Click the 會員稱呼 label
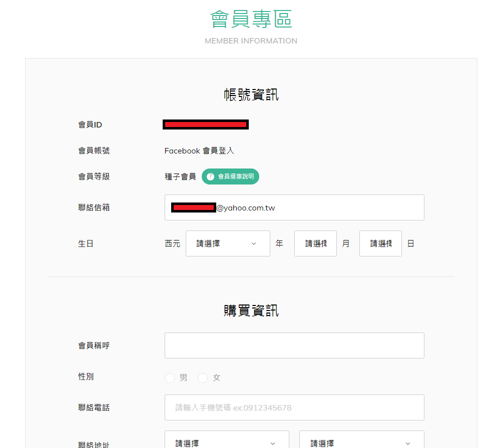 [94, 345]
